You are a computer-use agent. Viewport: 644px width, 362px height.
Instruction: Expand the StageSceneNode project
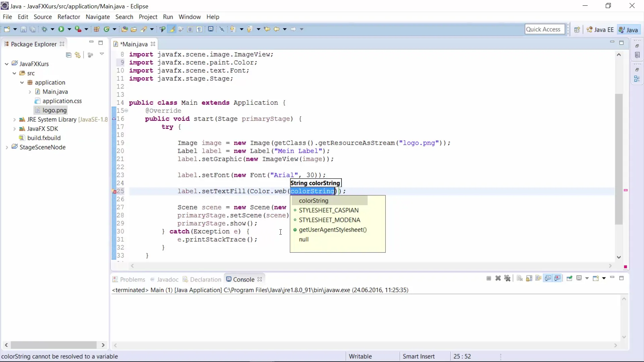(7, 147)
